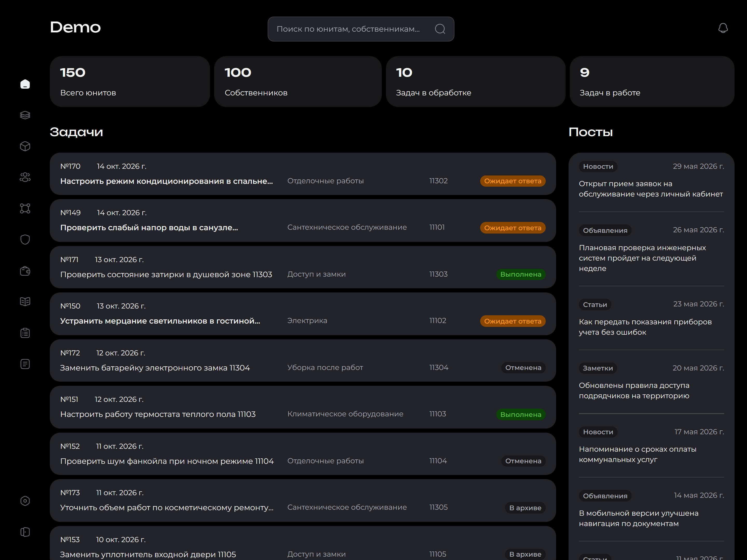Open the stacked layers sidebar icon
The height and width of the screenshot is (560, 747).
pos(25,115)
